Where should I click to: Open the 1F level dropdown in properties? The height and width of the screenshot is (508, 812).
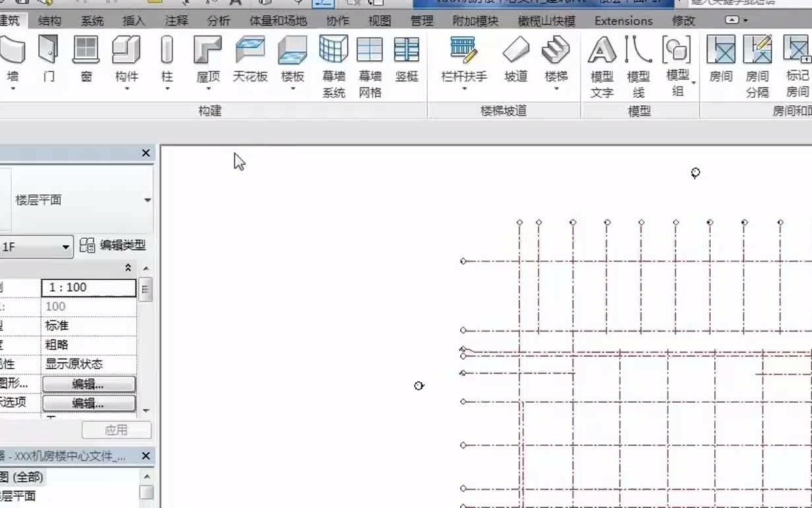pyautogui.click(x=65, y=245)
